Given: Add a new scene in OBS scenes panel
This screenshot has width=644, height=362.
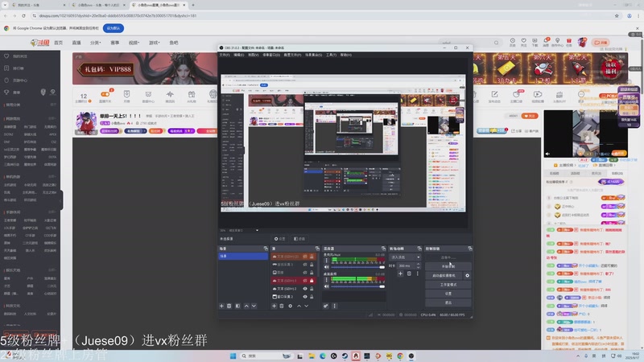Looking at the screenshot, I should (x=221, y=306).
